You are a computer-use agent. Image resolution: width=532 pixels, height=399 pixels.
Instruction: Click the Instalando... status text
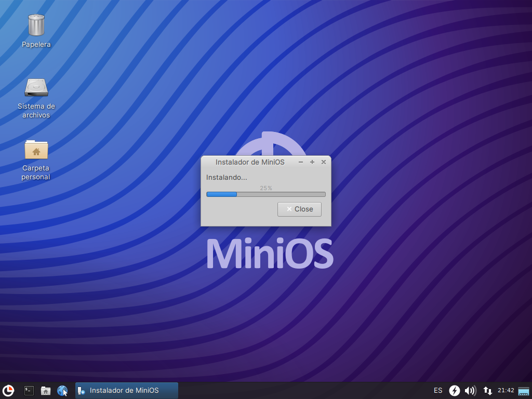point(227,178)
